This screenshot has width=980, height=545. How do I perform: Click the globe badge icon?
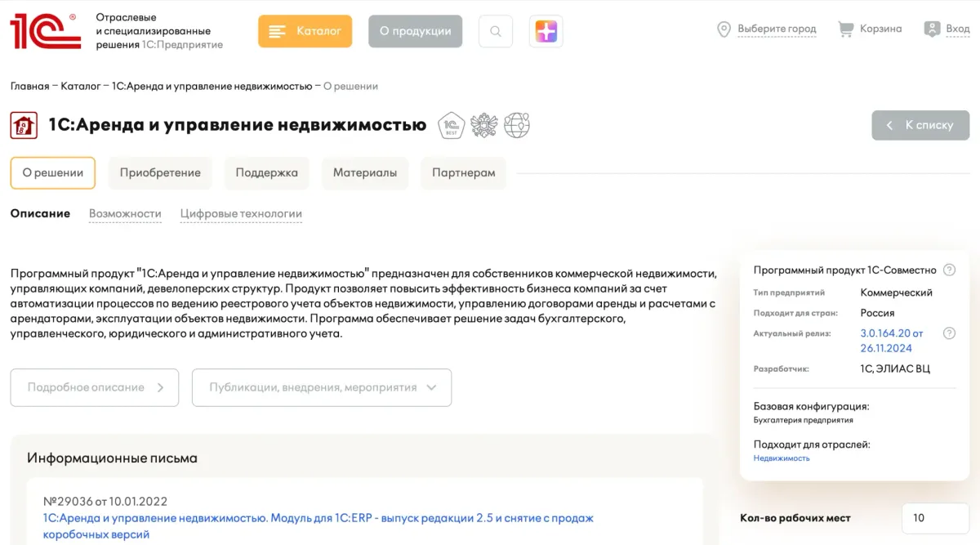(x=517, y=125)
